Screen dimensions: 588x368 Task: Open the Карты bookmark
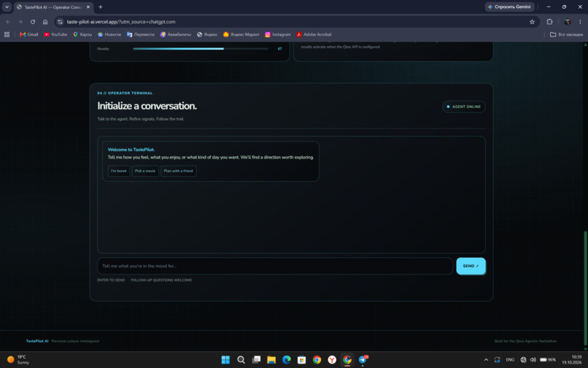[82, 34]
